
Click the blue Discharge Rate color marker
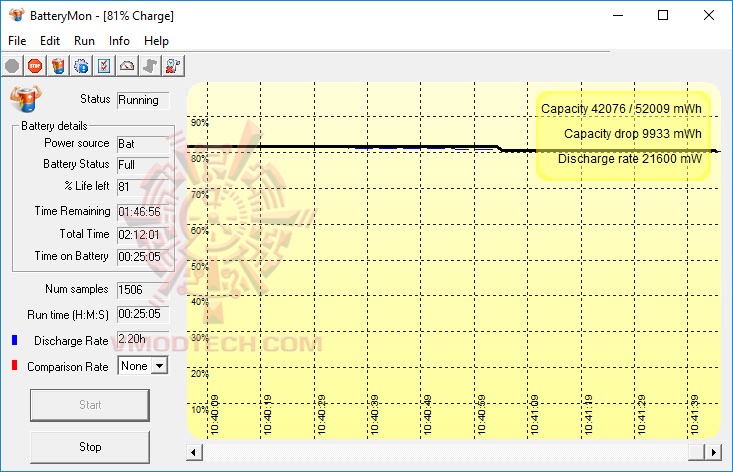click(x=14, y=340)
